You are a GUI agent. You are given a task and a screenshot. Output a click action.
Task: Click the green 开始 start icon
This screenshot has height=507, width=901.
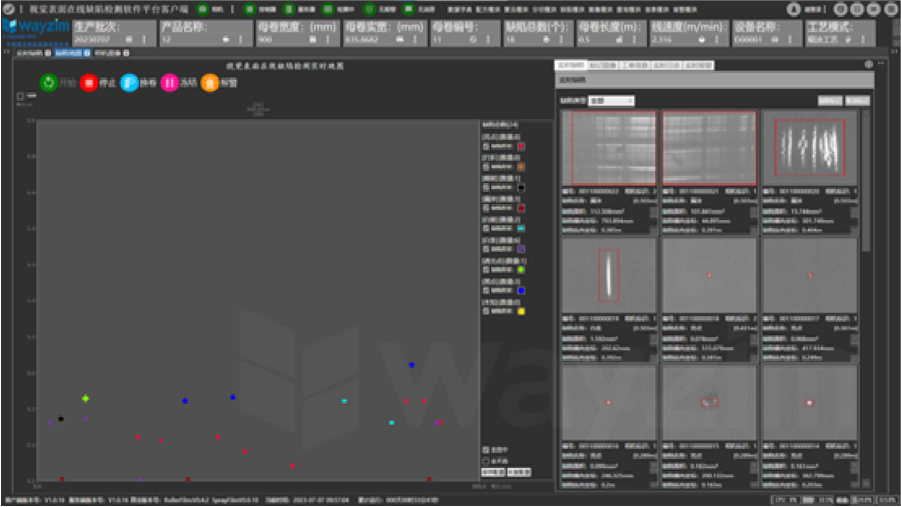pos(48,83)
